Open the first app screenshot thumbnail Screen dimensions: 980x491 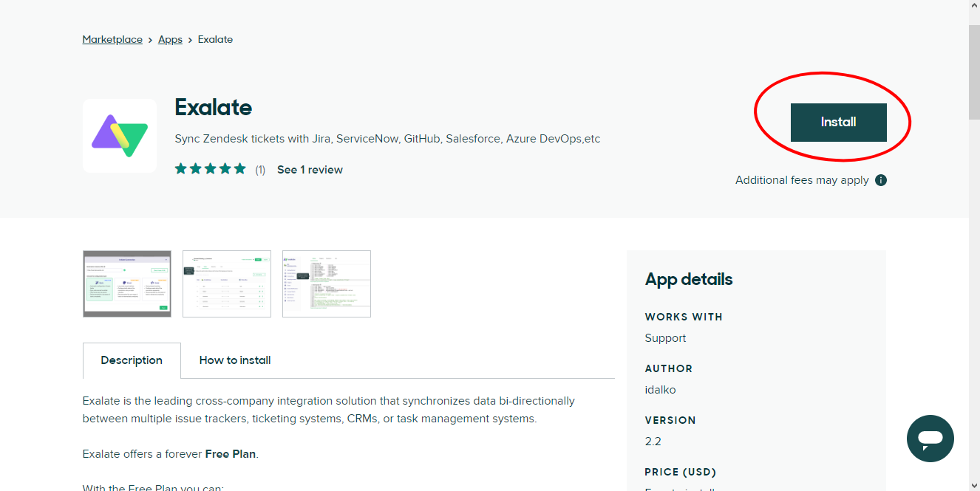127,284
